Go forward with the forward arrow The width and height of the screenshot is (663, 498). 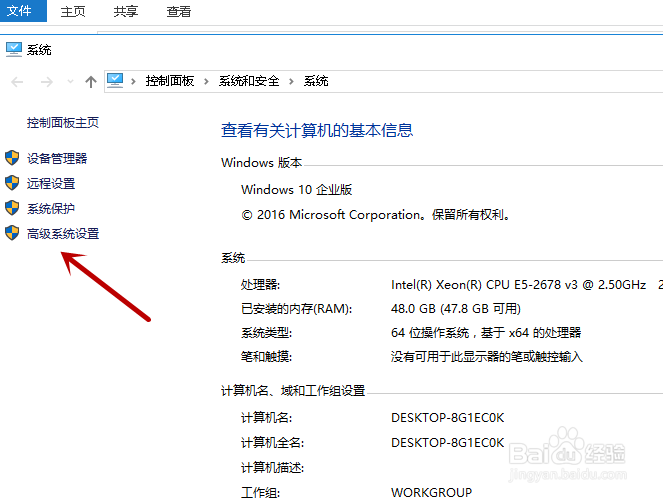pyautogui.click(x=47, y=82)
